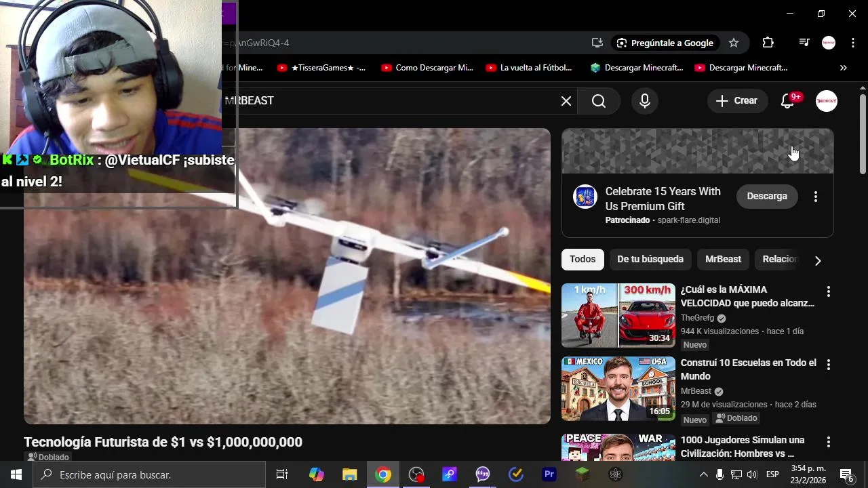Image resolution: width=868 pixels, height=488 pixels.
Task: Open Celebrate 15 Years ad title
Action: pyautogui.click(x=663, y=199)
